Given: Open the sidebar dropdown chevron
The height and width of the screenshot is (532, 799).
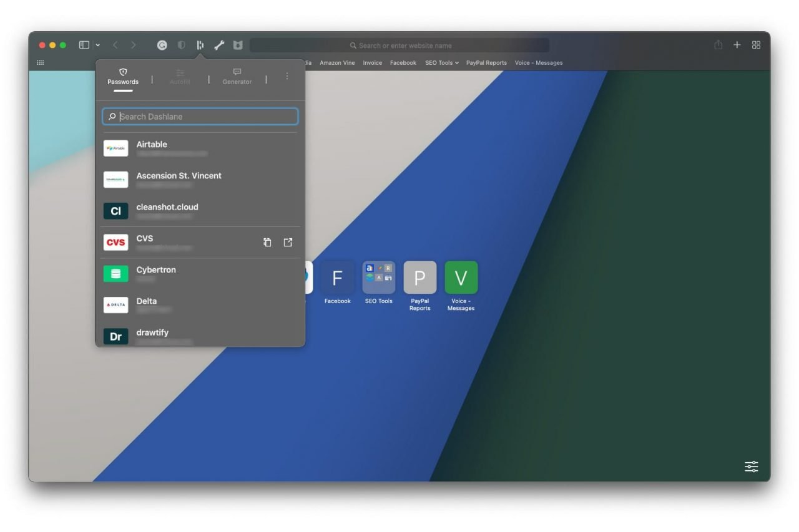Looking at the screenshot, I should (97, 45).
